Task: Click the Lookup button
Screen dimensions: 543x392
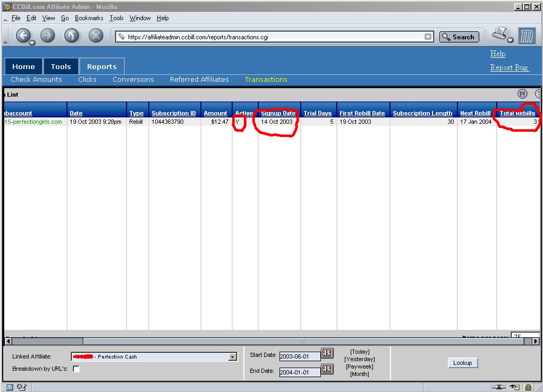Action: click(x=462, y=363)
